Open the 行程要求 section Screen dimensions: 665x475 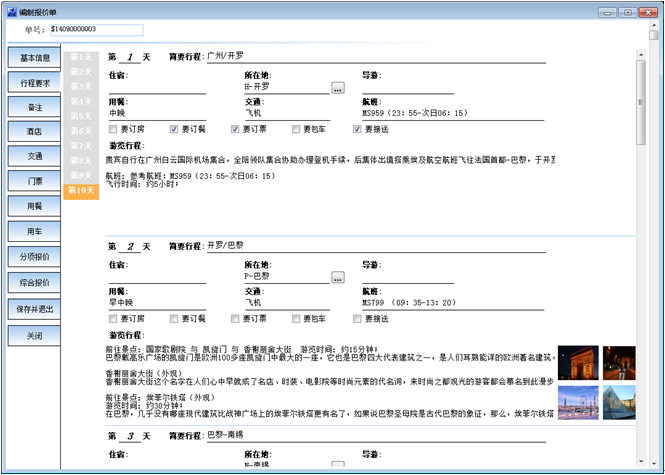pos(34,83)
